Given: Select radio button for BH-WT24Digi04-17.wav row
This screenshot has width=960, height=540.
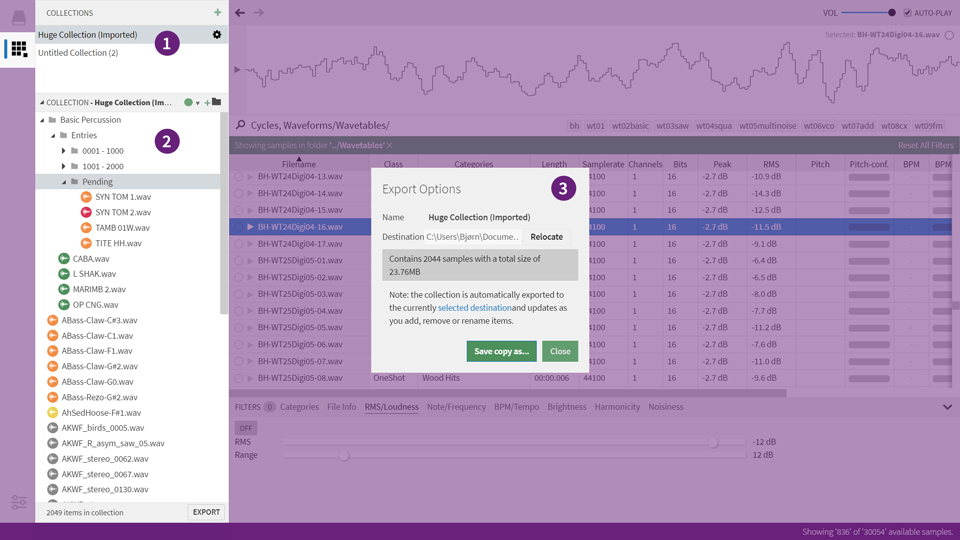Looking at the screenshot, I should coord(239,244).
